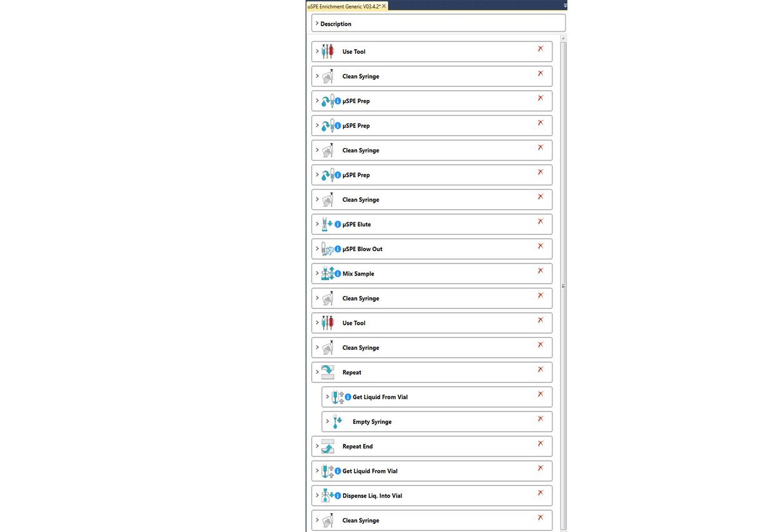Click the Empty Syringe step icon
This screenshot has height=532, width=778.
[x=337, y=422]
